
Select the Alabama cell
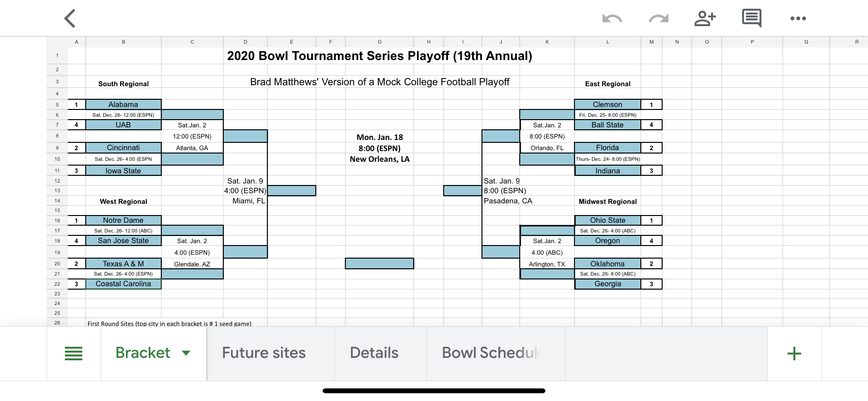123,105
